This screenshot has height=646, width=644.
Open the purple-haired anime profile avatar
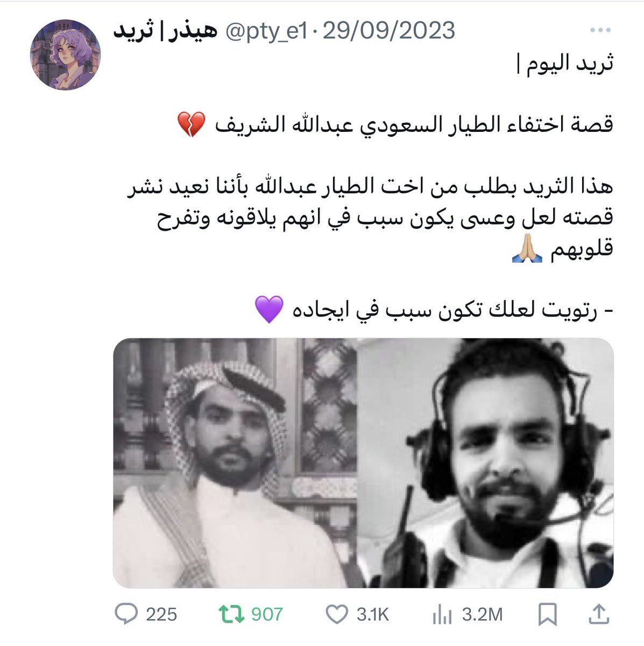coord(65,55)
